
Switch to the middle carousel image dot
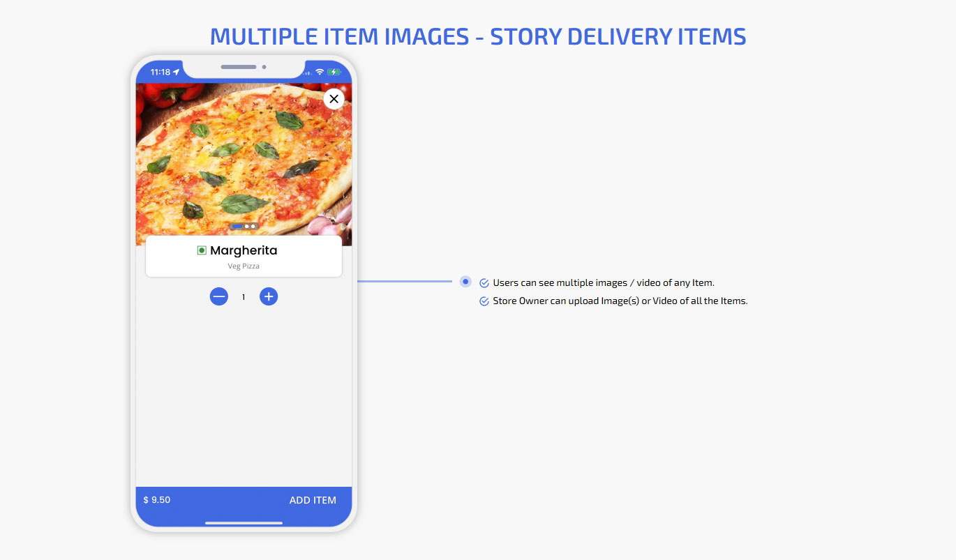click(x=247, y=227)
